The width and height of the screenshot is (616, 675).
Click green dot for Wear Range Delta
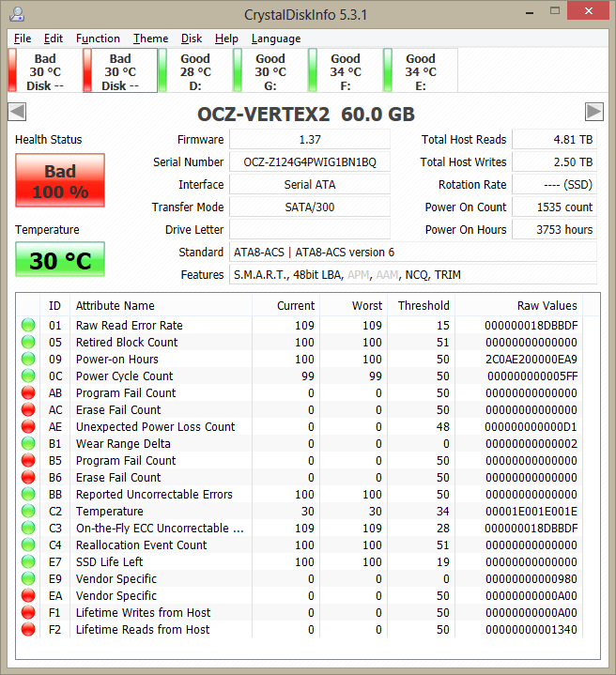(28, 443)
